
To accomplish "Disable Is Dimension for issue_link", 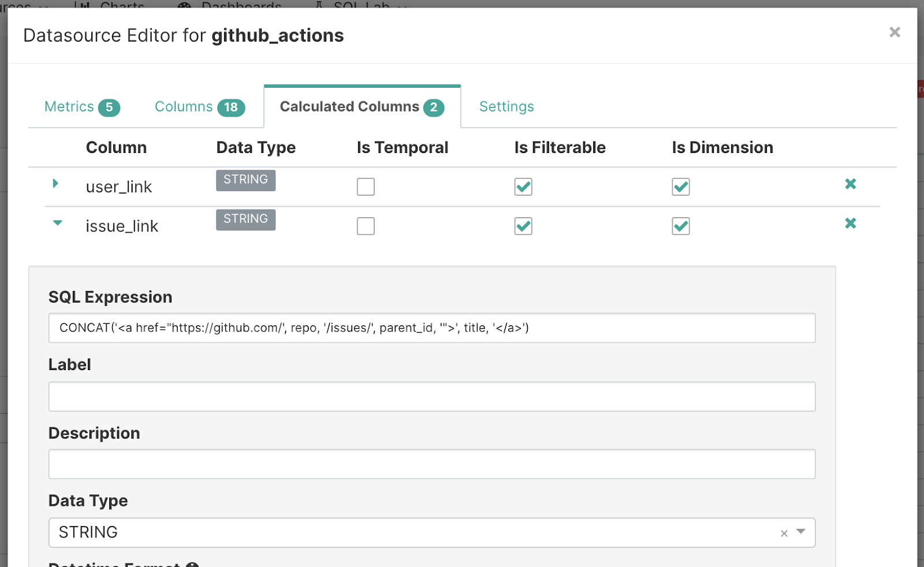I will click(x=681, y=226).
